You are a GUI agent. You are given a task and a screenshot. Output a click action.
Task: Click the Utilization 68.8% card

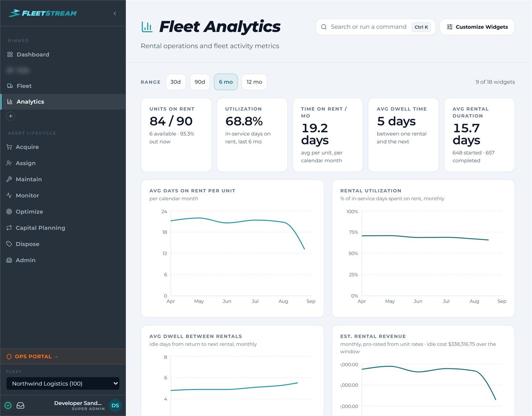(252, 135)
